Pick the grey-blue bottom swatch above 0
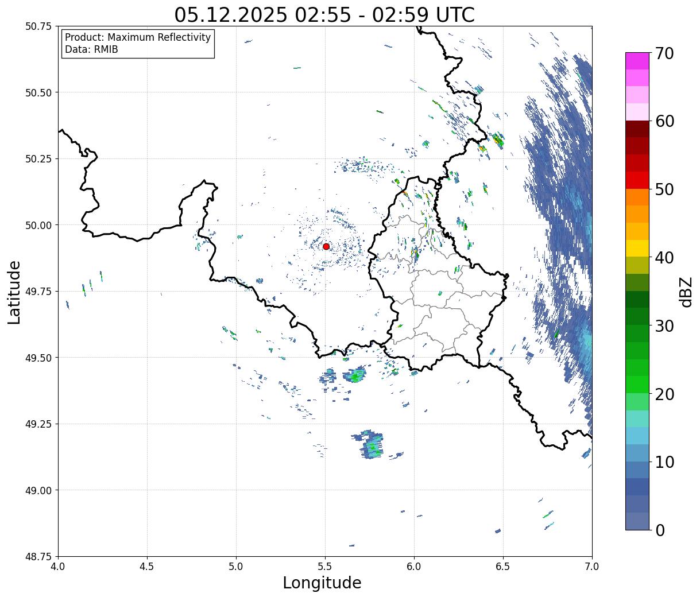 point(637,521)
